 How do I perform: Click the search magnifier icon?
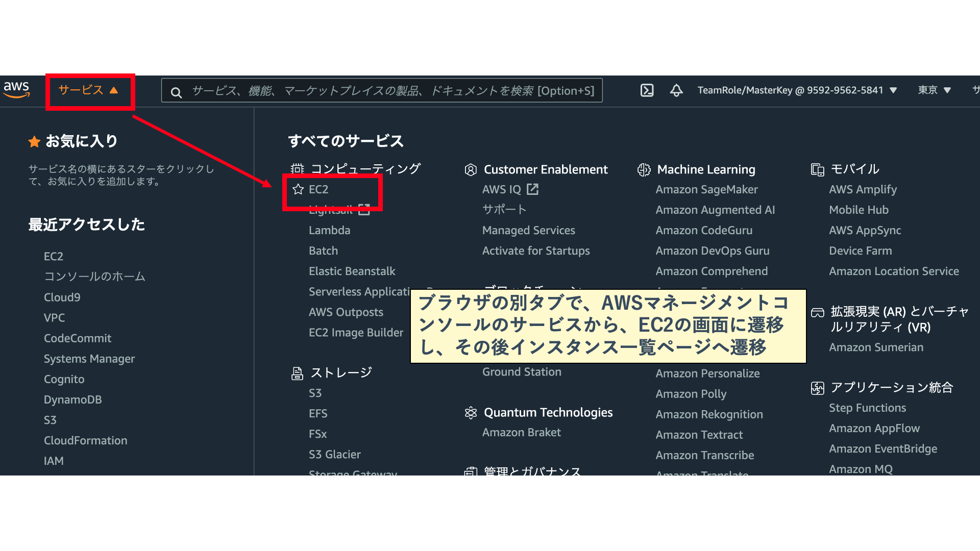pyautogui.click(x=176, y=92)
